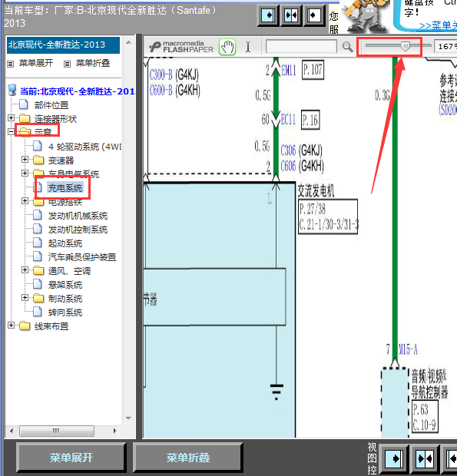
Task: Click document icon next to 悬架系统
Action: click(38, 284)
